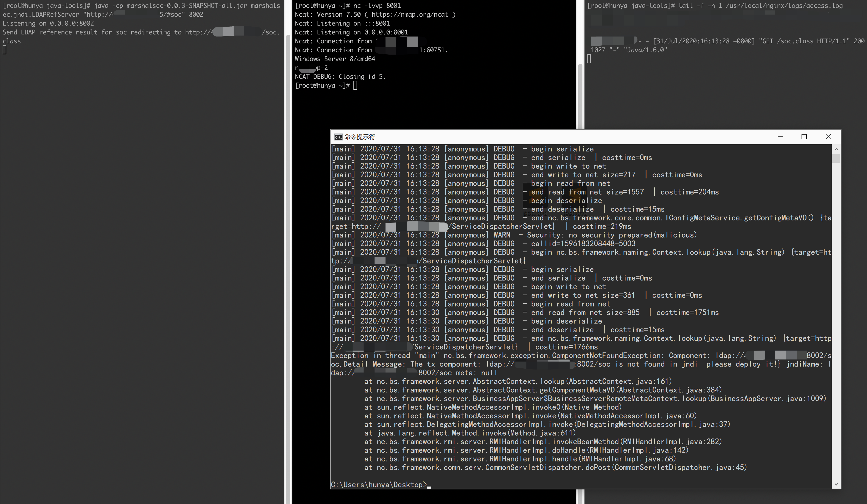
Task: Click the cursor block below the LDAPRefServer output
Action: tap(4, 50)
